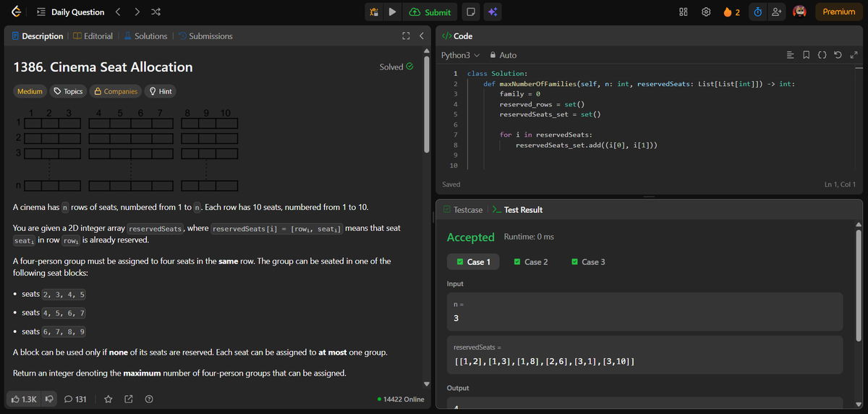Start the debugger via bug icon
The width and height of the screenshot is (868, 414).
tap(373, 12)
